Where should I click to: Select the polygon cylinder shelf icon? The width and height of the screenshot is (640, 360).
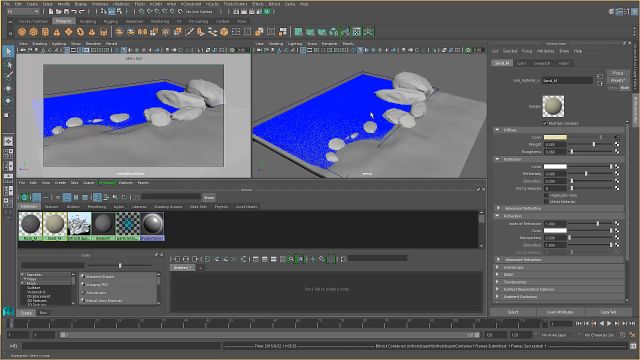(x=45, y=32)
